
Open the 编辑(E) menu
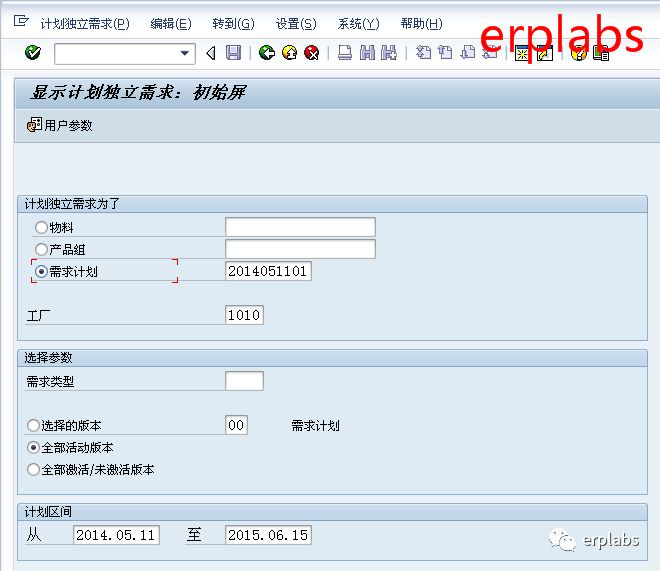pyautogui.click(x=171, y=24)
